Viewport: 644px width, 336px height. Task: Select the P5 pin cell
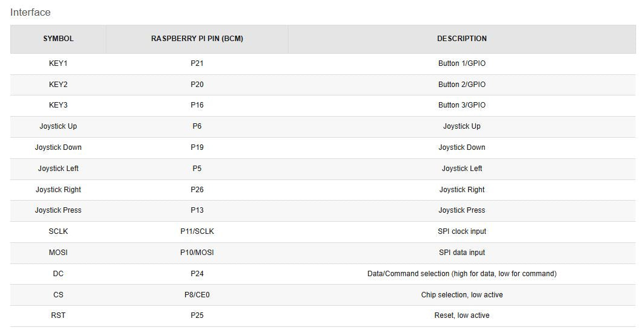click(x=197, y=169)
